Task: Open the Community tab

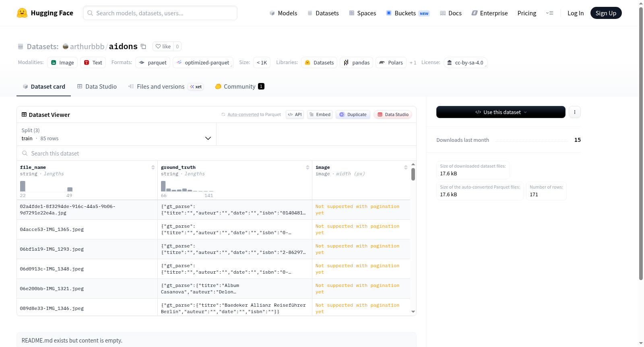Action: [239, 87]
